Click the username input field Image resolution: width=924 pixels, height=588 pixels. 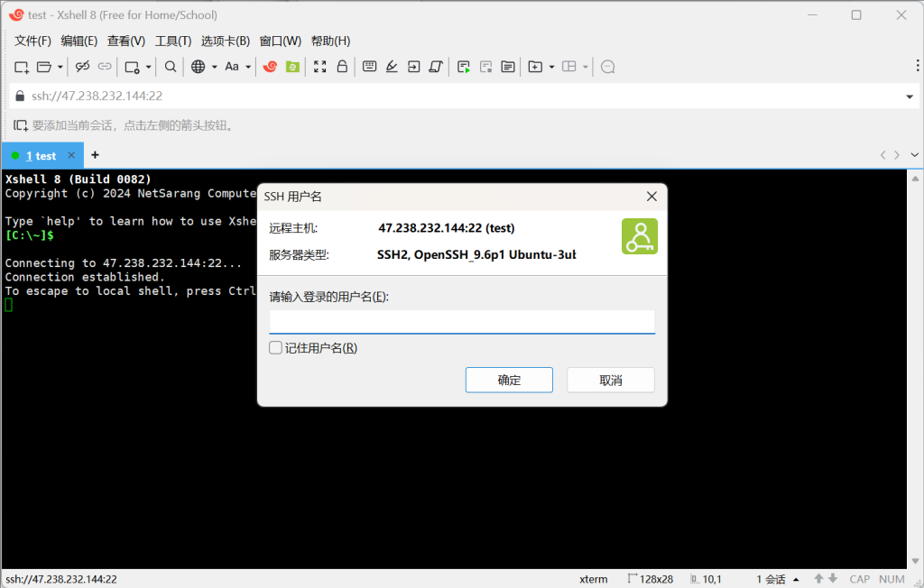tap(462, 322)
